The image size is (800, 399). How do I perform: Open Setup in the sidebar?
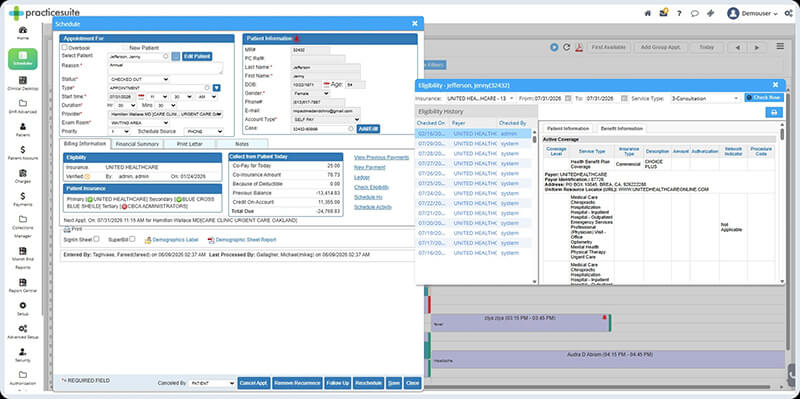point(22,309)
